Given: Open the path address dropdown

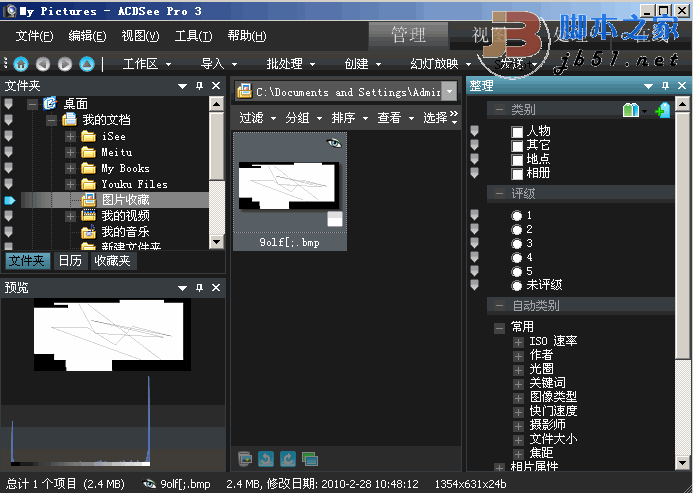Looking at the screenshot, I should pyautogui.click(x=449, y=92).
